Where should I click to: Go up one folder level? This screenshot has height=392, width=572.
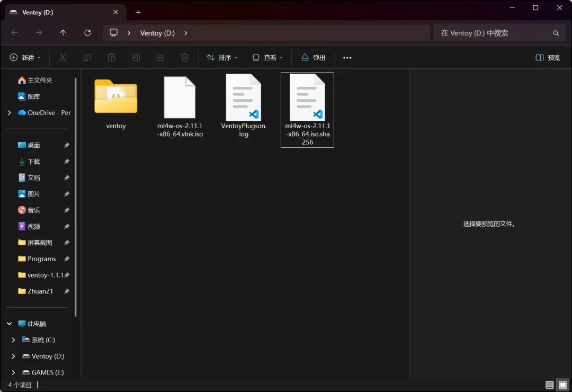[63, 33]
